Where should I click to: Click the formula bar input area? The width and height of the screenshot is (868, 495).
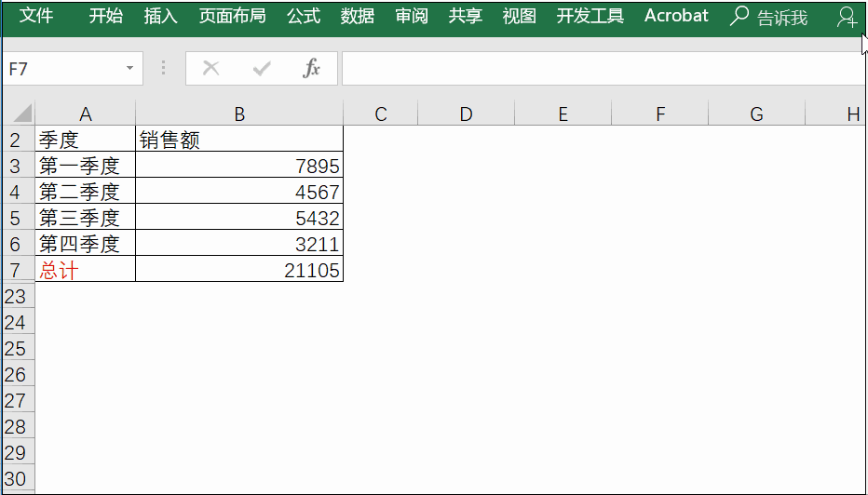pos(604,69)
